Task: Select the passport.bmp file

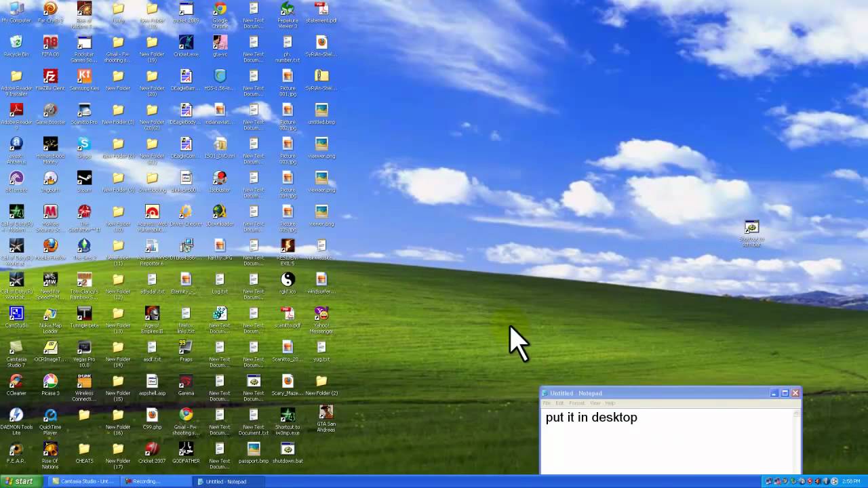Action: [254, 453]
